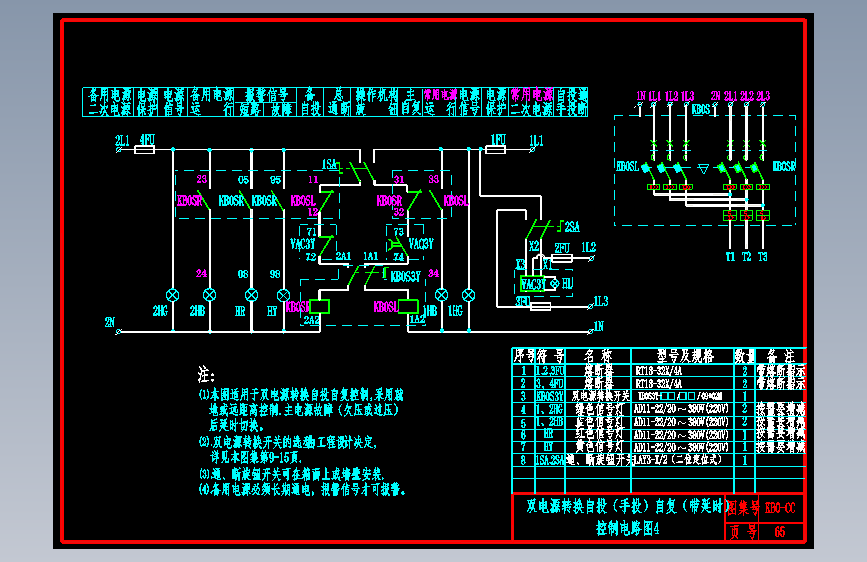Screen dimensions: 867x562
Task: Click the 2L1 terminal label
Action: point(122,140)
